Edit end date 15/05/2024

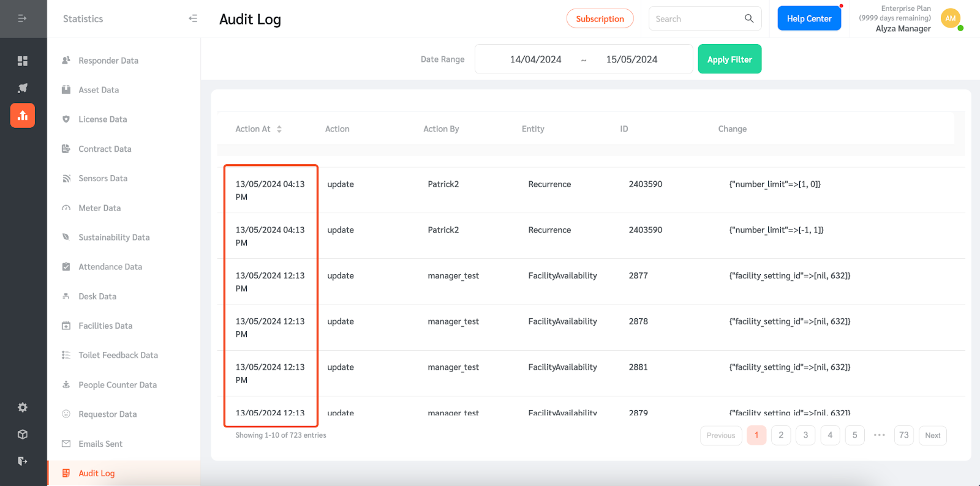click(631, 59)
